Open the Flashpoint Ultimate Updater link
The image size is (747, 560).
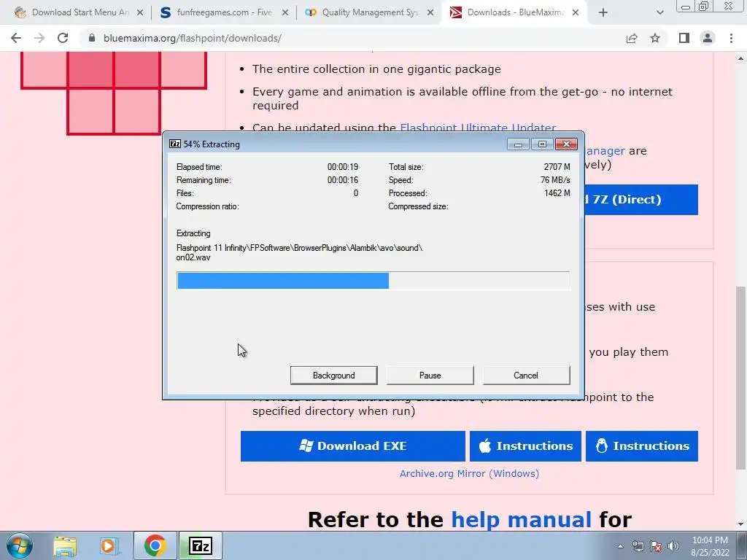click(x=478, y=127)
